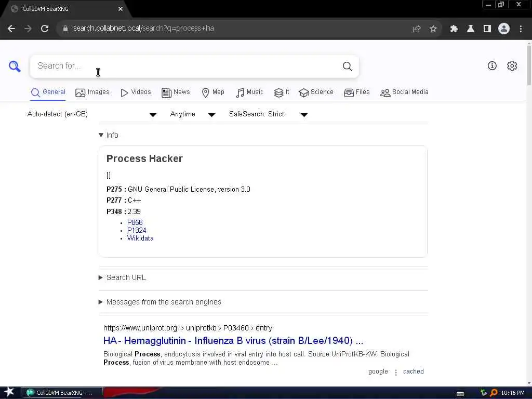This screenshot has height=399, width=532.
Task: Switch to the Images category tab
Action: point(92,92)
